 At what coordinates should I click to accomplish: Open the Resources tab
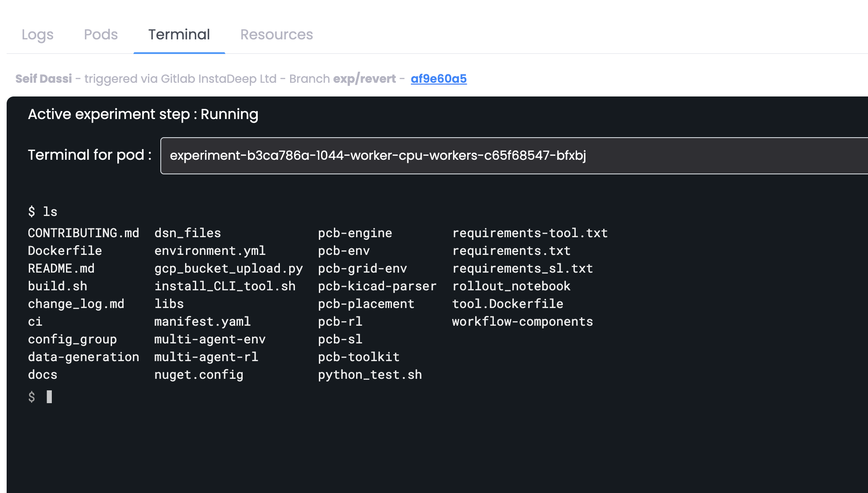(277, 35)
